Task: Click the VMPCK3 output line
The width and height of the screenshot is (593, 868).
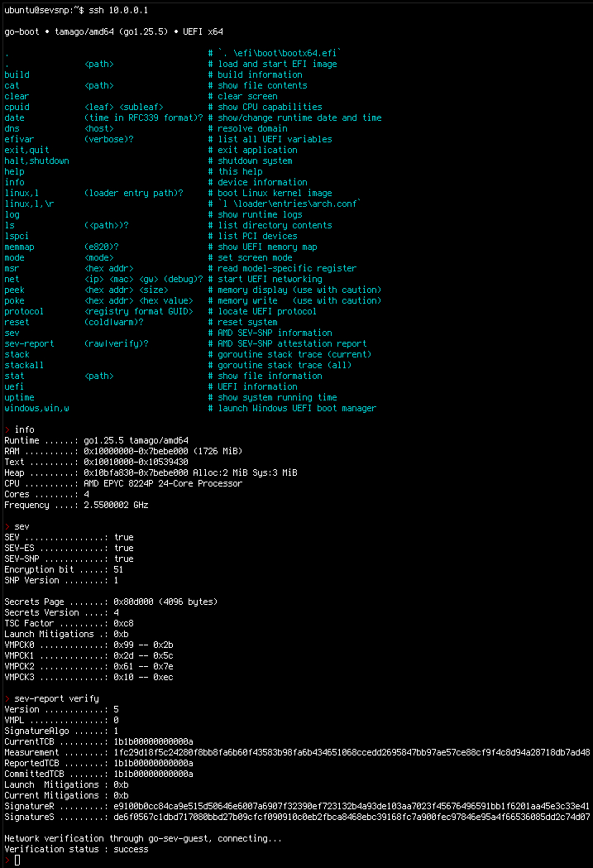Action: pyautogui.click(x=88, y=677)
